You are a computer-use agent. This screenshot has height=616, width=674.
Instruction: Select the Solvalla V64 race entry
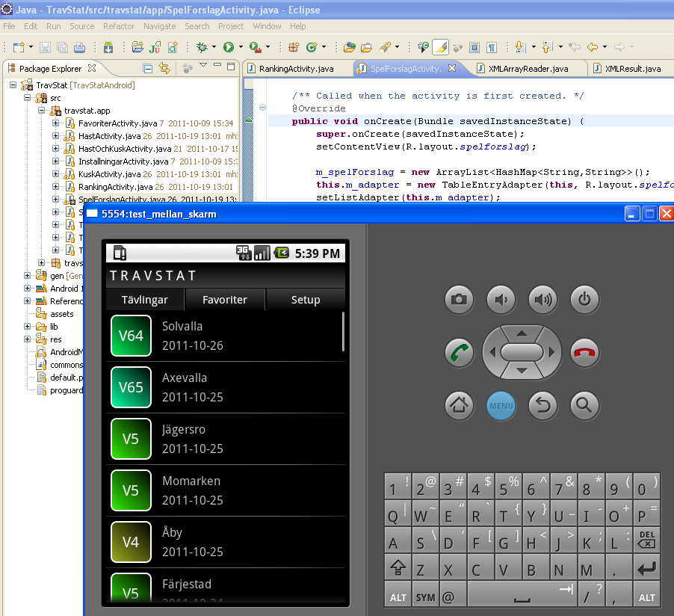pyautogui.click(x=225, y=336)
